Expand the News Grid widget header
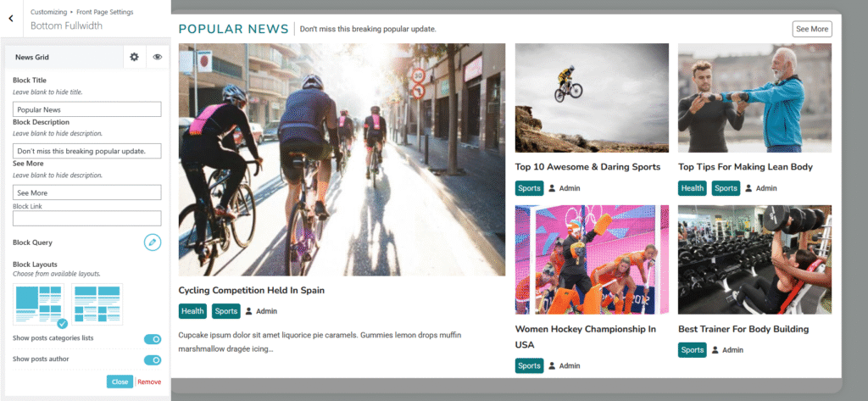Image resolution: width=868 pixels, height=401 pixels. [64, 57]
